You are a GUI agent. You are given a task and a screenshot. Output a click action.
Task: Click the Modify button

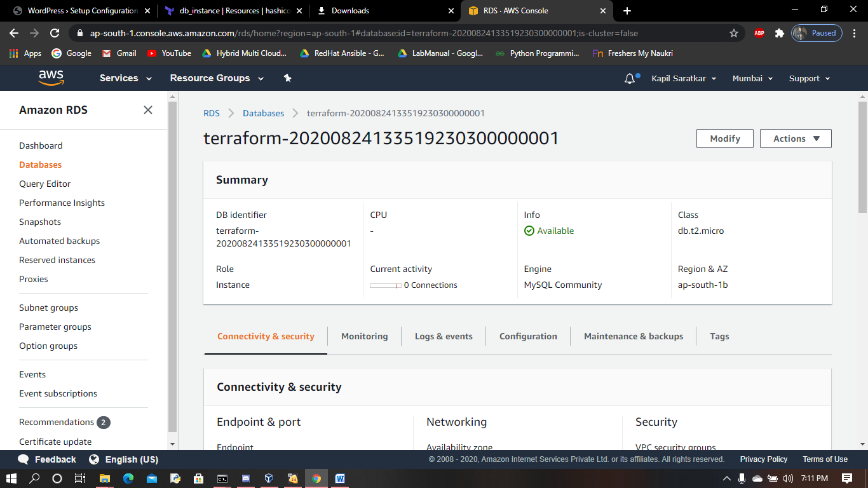tap(725, 139)
